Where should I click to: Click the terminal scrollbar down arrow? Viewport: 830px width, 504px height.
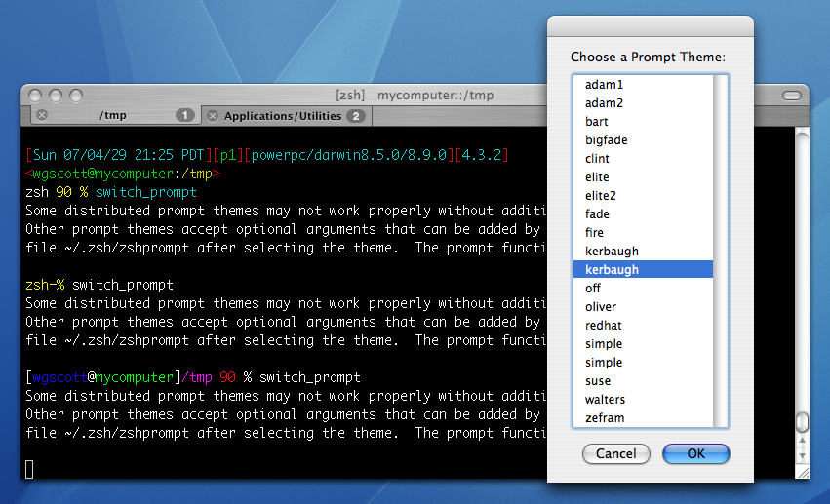pyautogui.click(x=802, y=455)
